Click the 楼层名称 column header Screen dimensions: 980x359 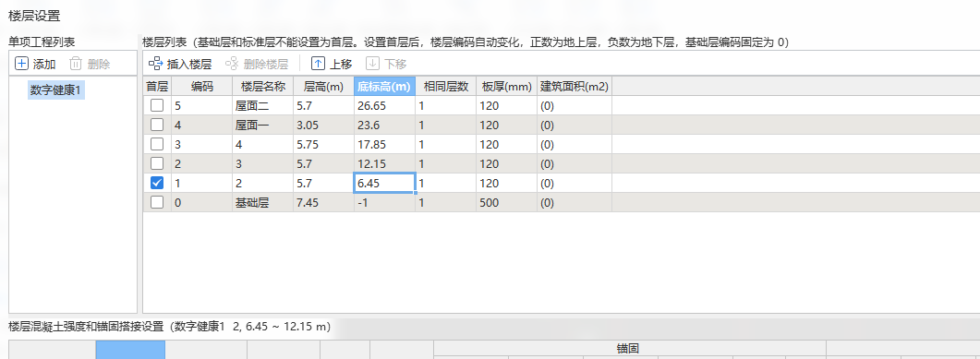262,86
